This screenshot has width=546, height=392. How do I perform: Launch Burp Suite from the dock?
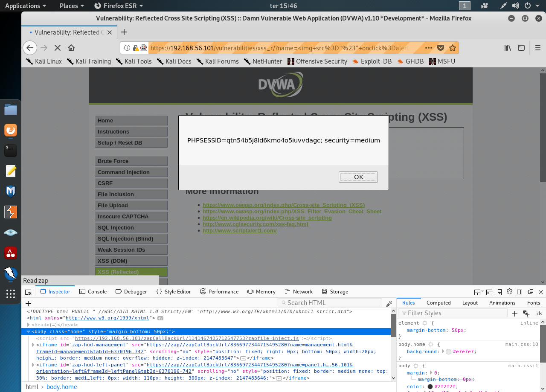pos(11,212)
